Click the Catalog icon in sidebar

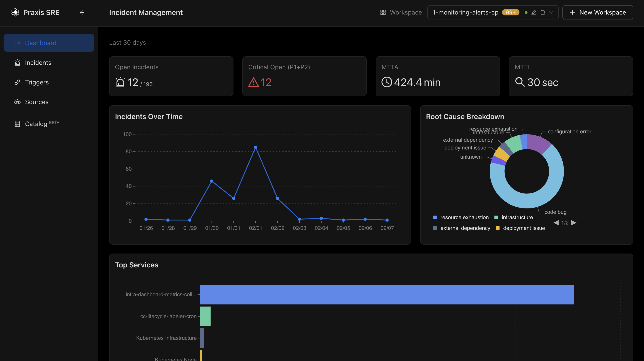pos(17,124)
